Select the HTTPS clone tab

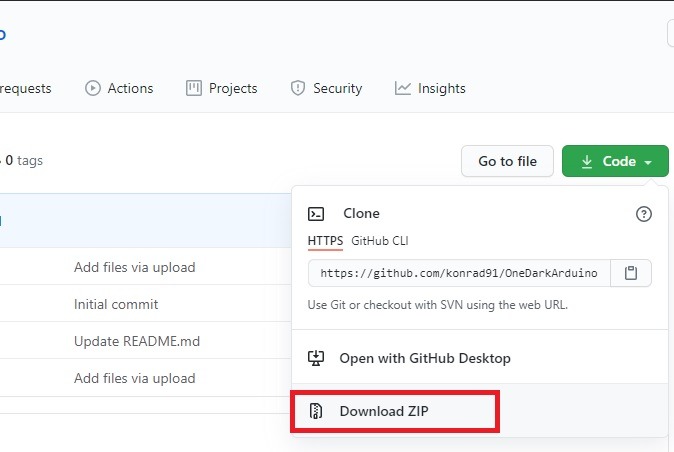[325, 241]
